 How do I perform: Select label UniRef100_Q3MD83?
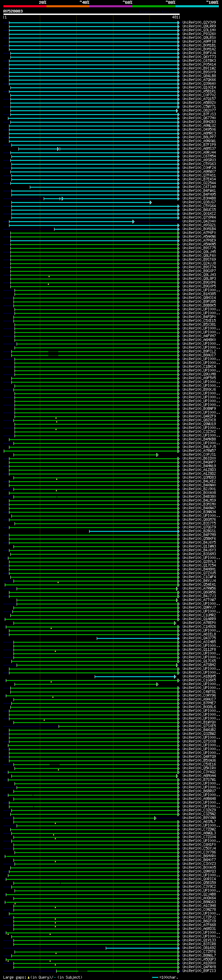199,477
